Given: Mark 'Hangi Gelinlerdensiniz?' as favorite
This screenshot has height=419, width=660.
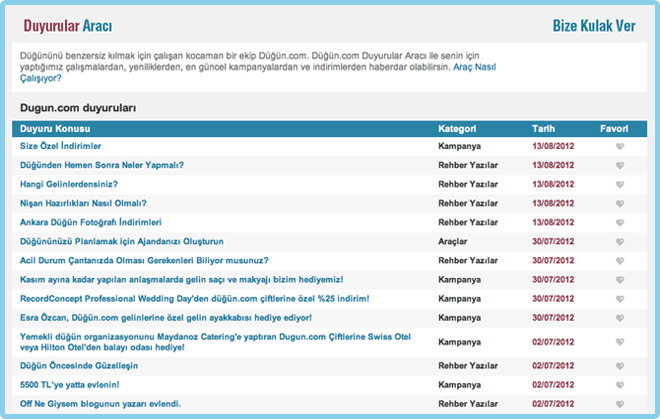Looking at the screenshot, I should pyautogui.click(x=620, y=185).
